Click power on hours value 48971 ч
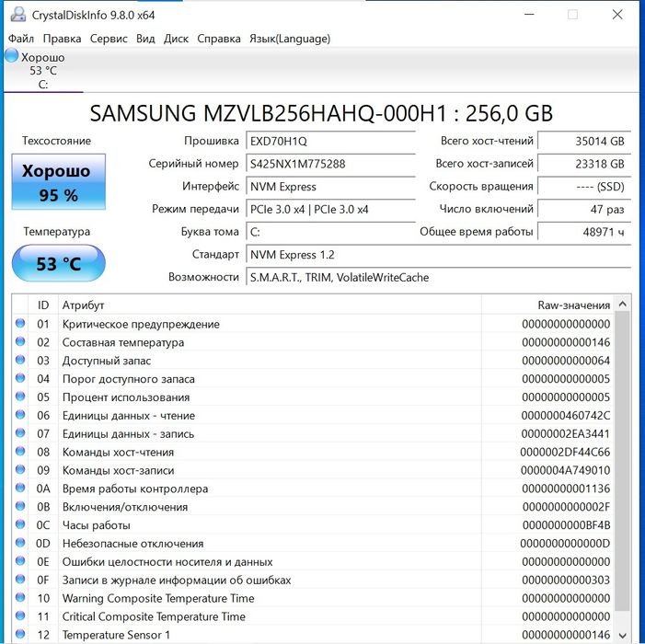 584,232
